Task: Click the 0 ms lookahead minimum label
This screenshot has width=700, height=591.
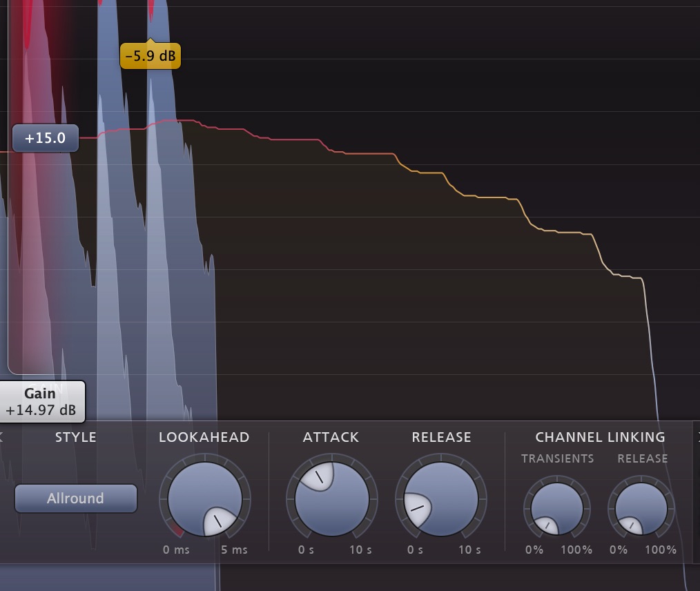Action: 176,550
